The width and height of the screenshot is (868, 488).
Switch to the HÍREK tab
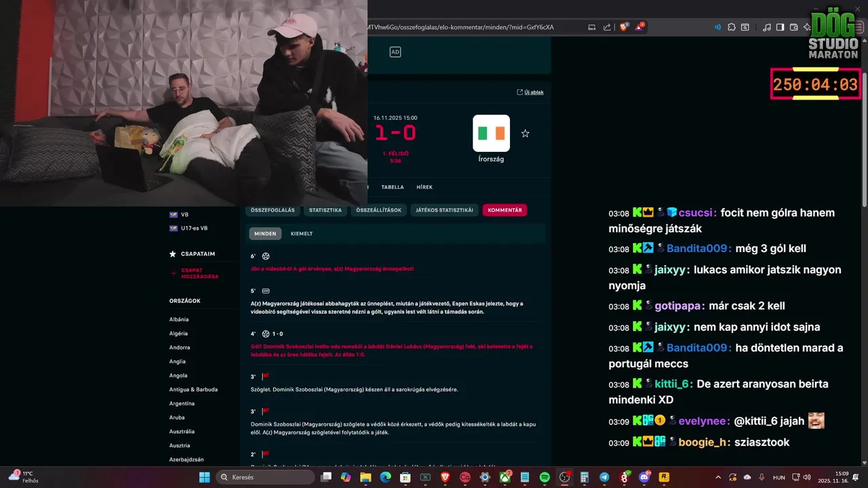click(425, 187)
